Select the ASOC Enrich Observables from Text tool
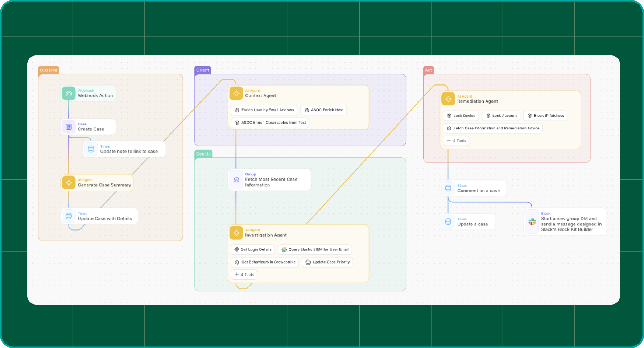The height and width of the screenshot is (348, 644). click(270, 123)
